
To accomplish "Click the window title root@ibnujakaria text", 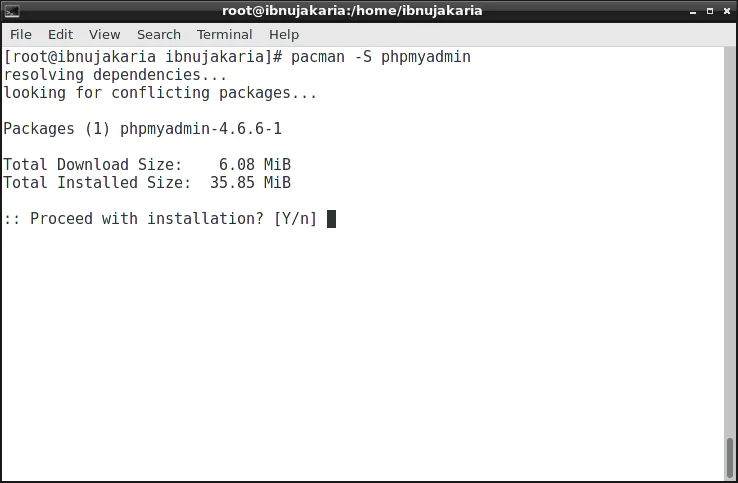I will [x=352, y=11].
